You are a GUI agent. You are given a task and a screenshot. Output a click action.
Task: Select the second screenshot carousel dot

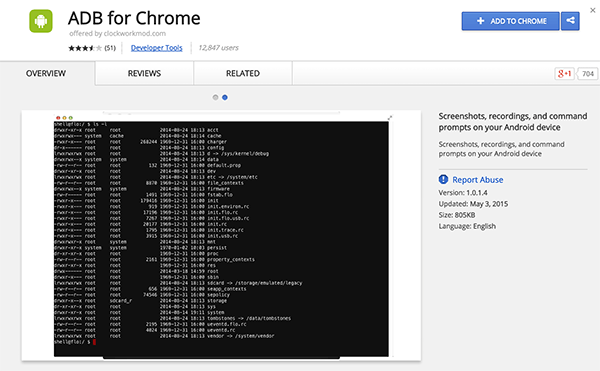(225, 98)
